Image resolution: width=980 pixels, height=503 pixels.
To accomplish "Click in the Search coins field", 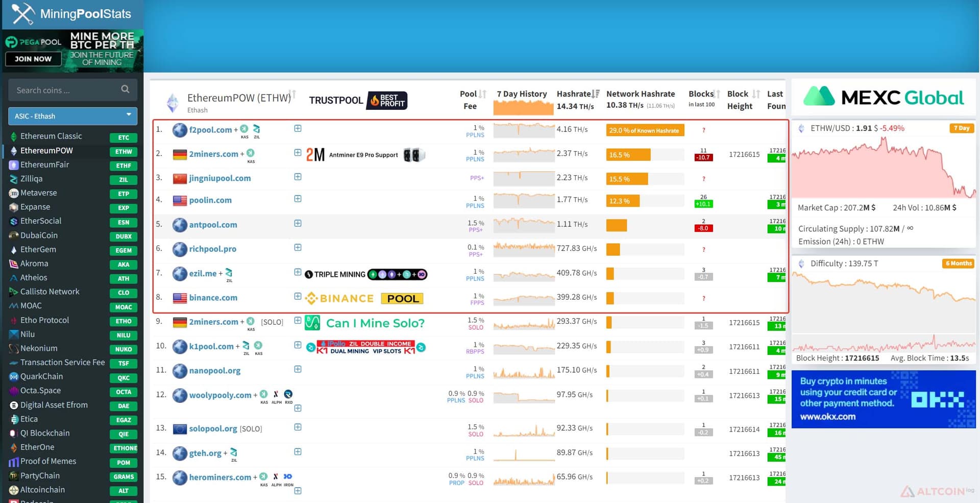I will coord(66,90).
